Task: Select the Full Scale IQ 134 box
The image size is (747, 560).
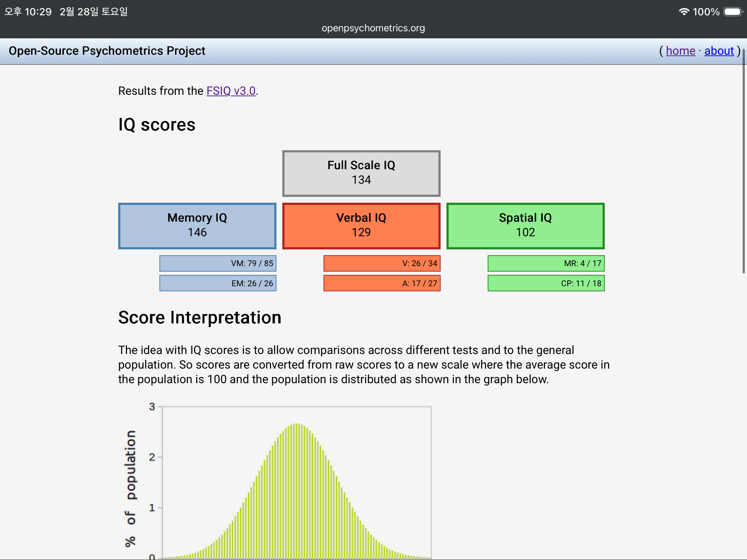Action: [361, 173]
